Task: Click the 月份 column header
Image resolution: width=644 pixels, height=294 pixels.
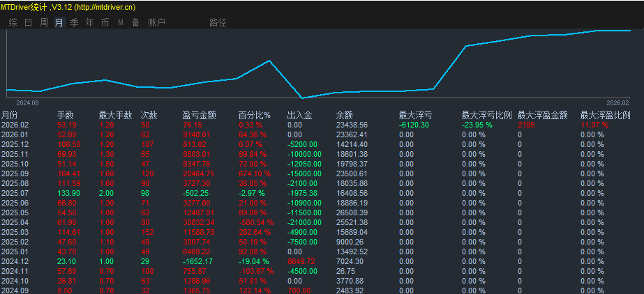Action: coord(10,115)
